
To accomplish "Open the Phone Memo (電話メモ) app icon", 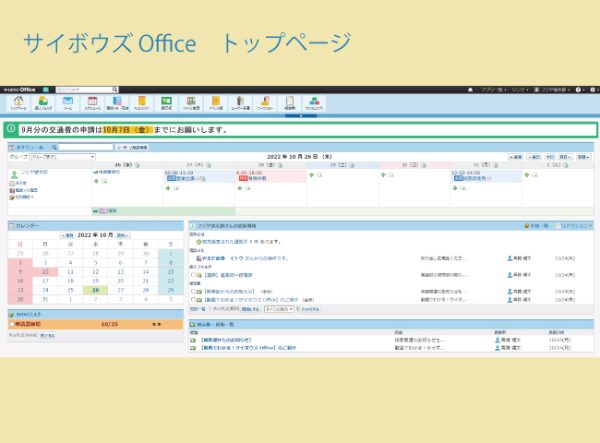I will coord(117,103).
